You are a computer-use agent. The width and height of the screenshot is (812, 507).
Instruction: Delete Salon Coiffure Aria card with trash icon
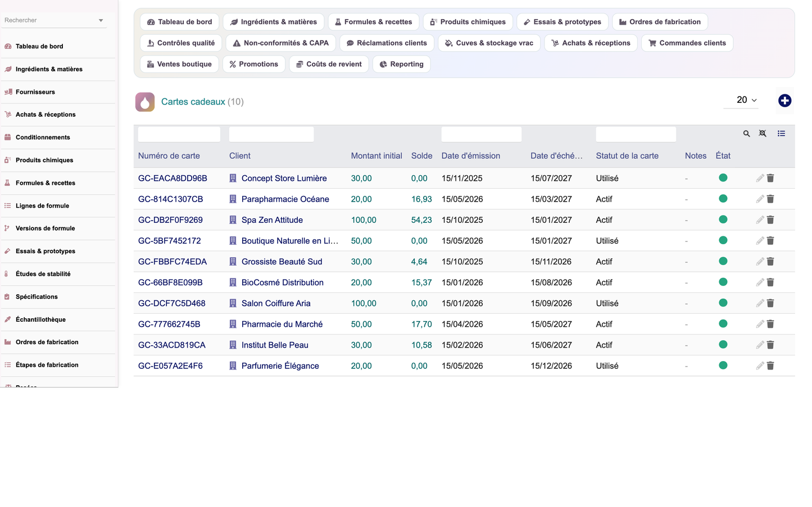pyautogui.click(x=770, y=303)
